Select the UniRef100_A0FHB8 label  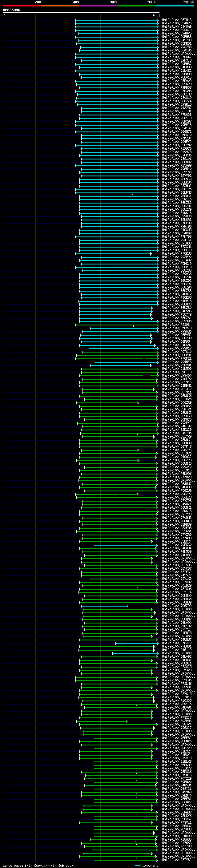pyautogui.click(x=177, y=37)
